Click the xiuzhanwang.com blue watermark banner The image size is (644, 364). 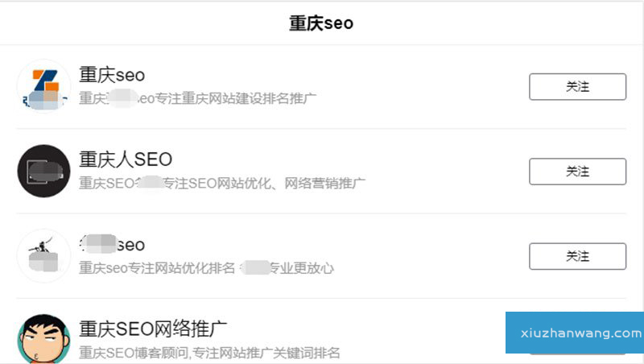click(574, 333)
